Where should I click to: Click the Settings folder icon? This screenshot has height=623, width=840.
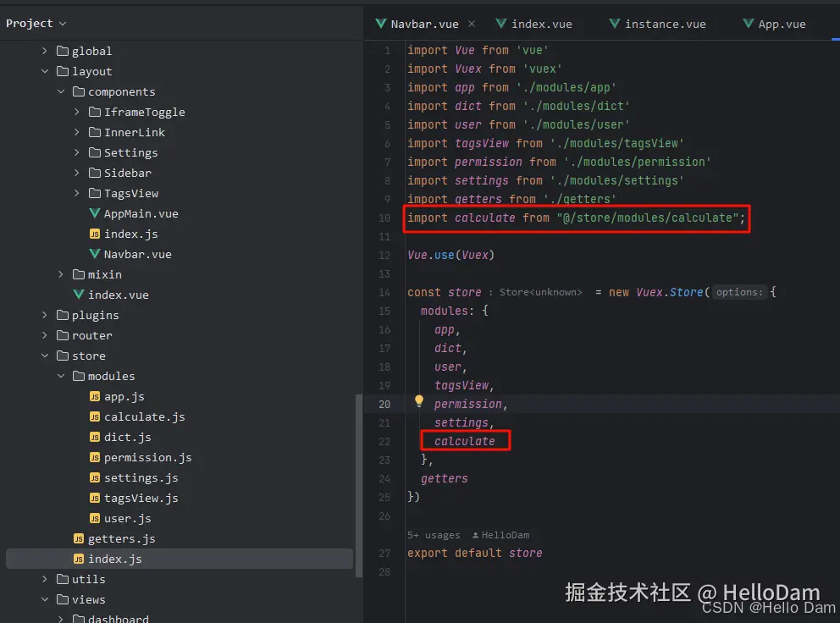pos(95,152)
